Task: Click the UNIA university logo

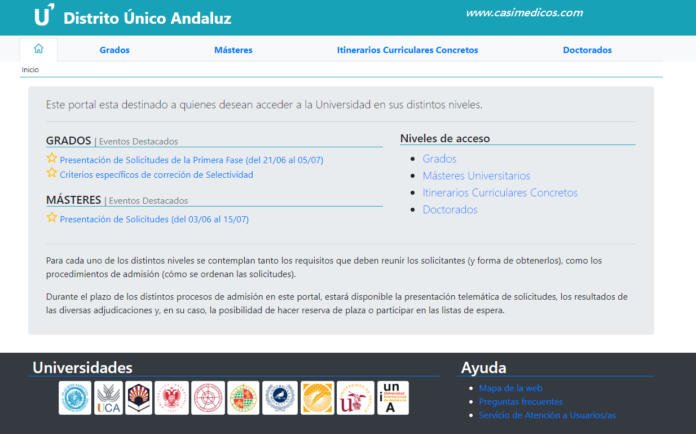Action: pyautogui.click(x=393, y=398)
